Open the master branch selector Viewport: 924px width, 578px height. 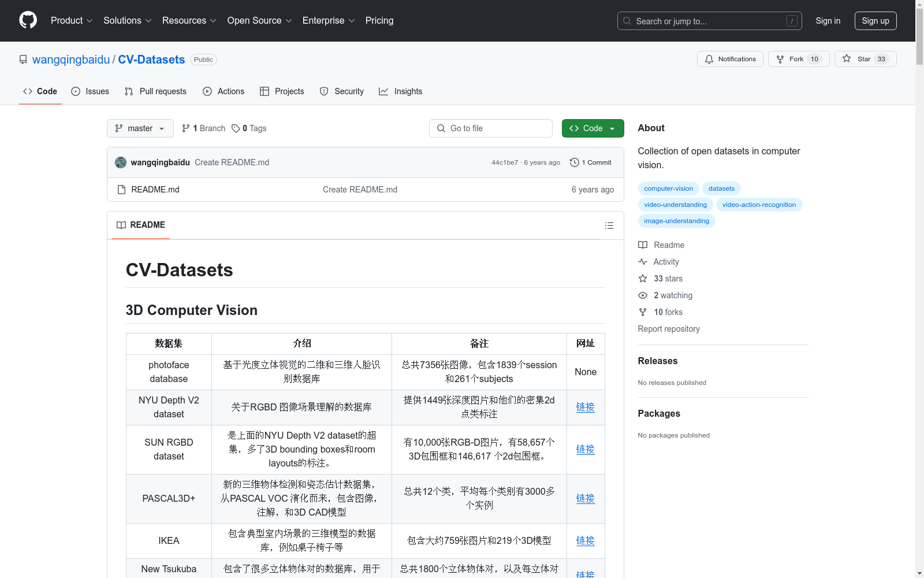point(140,128)
